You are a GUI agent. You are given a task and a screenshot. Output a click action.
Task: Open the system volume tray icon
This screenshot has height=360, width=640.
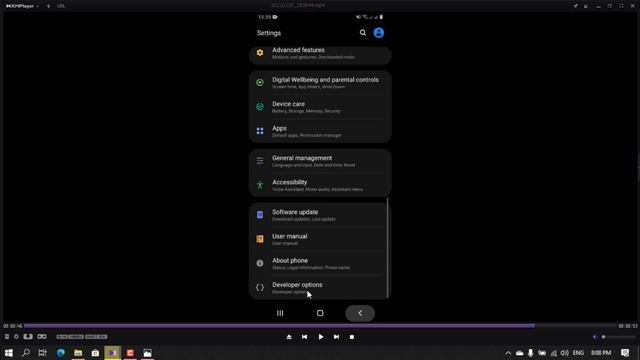pos(565,353)
